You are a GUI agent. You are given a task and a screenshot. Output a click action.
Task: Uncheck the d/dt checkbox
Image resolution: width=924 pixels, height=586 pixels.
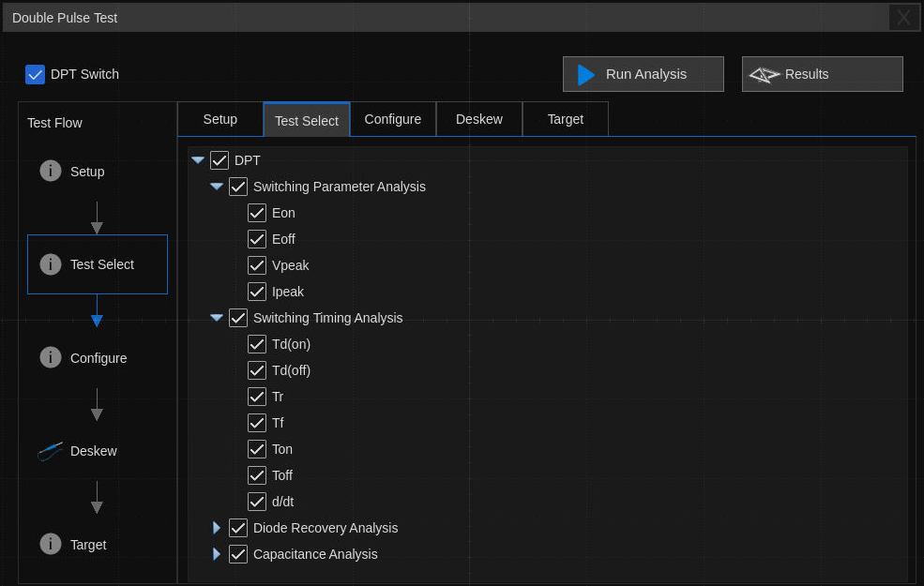tap(257, 502)
